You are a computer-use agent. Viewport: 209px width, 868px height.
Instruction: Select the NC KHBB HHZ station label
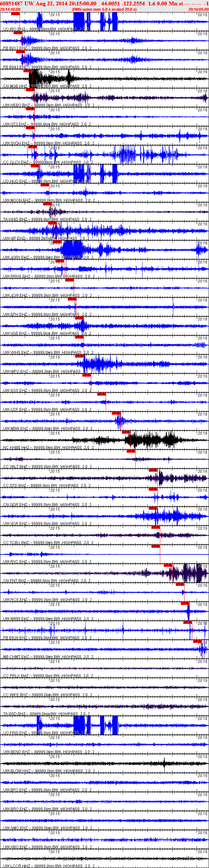coord(48,448)
